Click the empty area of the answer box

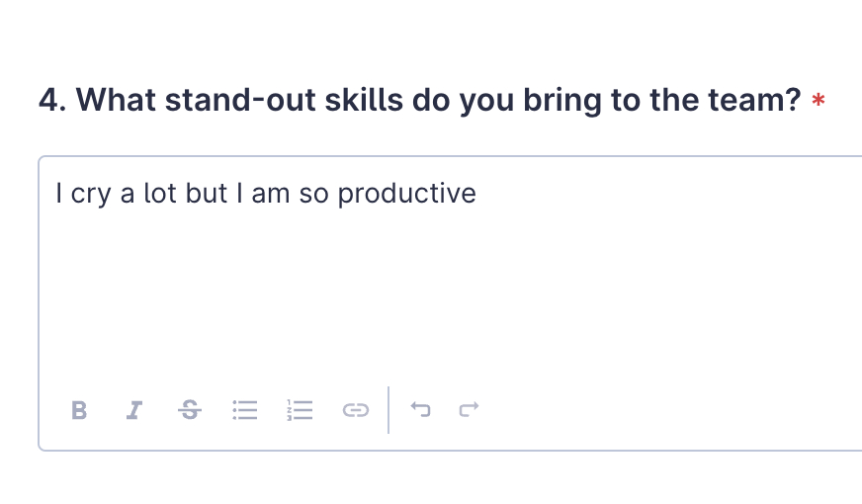(445, 296)
